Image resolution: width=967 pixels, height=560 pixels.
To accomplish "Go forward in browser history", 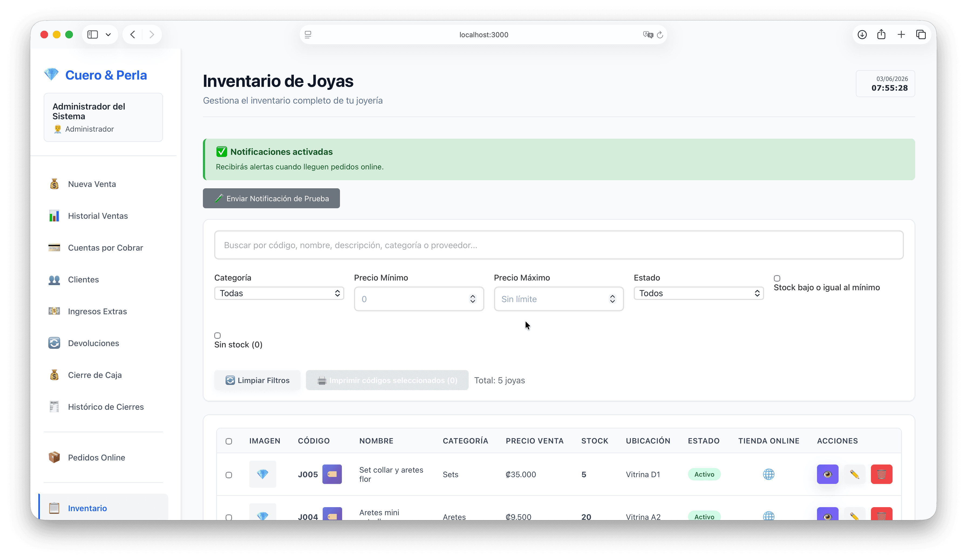I will 152,35.
